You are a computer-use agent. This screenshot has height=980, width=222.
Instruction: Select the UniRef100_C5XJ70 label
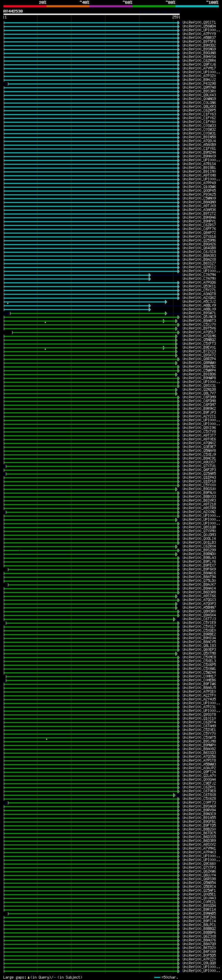199,324
